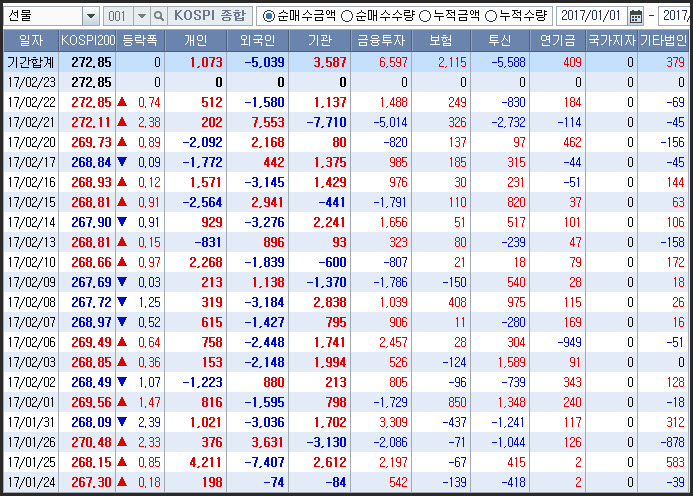Click institution value -7,710 on 17/02/21
The height and width of the screenshot is (496, 693).
click(x=326, y=122)
